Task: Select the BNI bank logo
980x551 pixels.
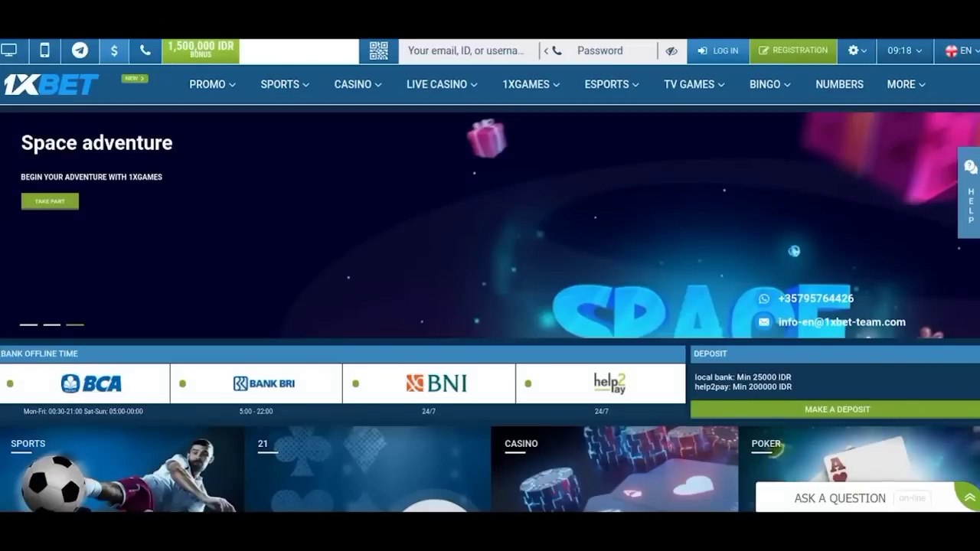Action: pos(436,383)
